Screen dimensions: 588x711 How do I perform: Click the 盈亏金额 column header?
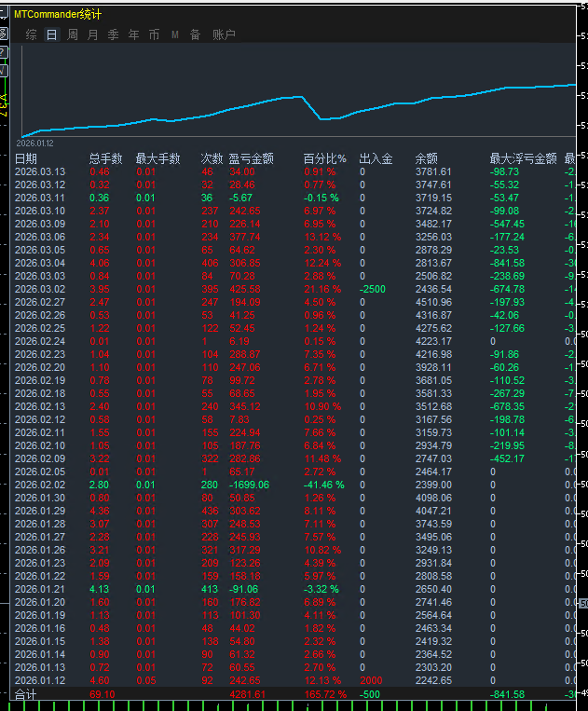click(x=251, y=158)
